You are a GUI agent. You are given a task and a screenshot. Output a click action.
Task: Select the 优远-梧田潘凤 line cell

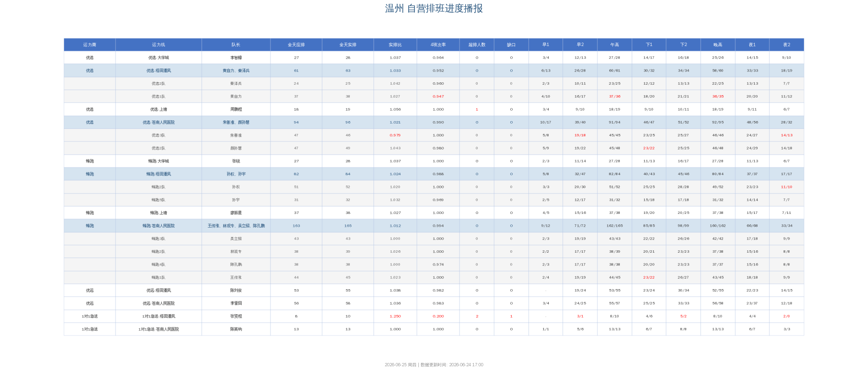(158, 291)
